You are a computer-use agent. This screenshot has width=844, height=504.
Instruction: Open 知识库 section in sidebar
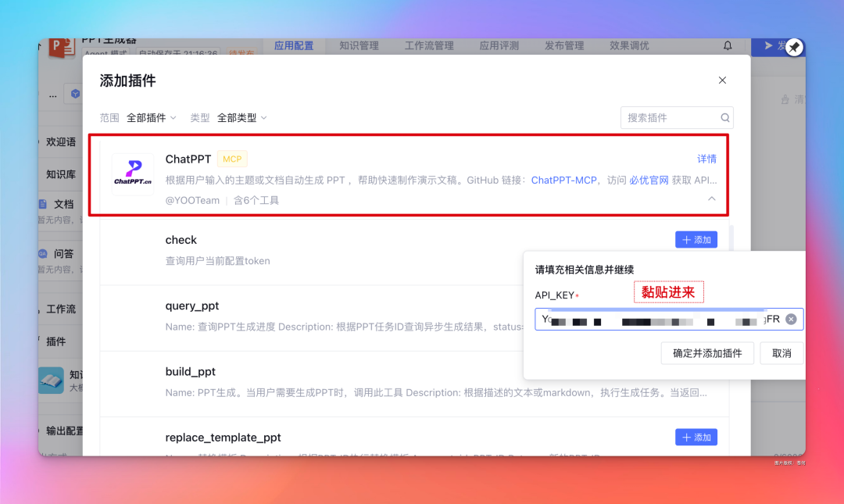pyautogui.click(x=61, y=174)
